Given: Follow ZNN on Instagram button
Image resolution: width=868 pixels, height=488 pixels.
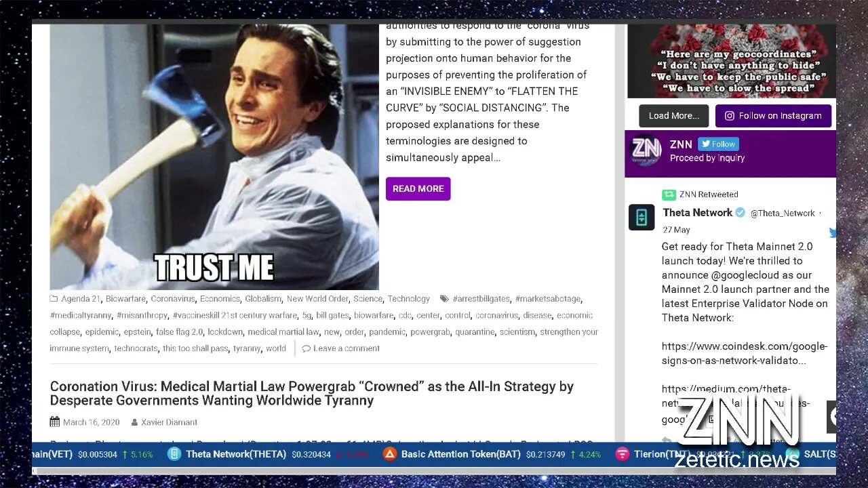Looking at the screenshot, I should tap(773, 116).
